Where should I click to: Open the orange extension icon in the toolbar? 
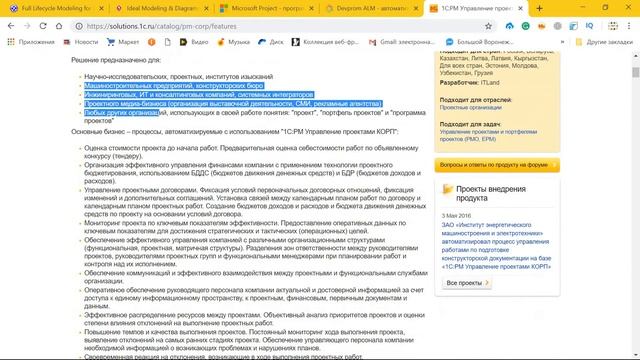point(542,26)
